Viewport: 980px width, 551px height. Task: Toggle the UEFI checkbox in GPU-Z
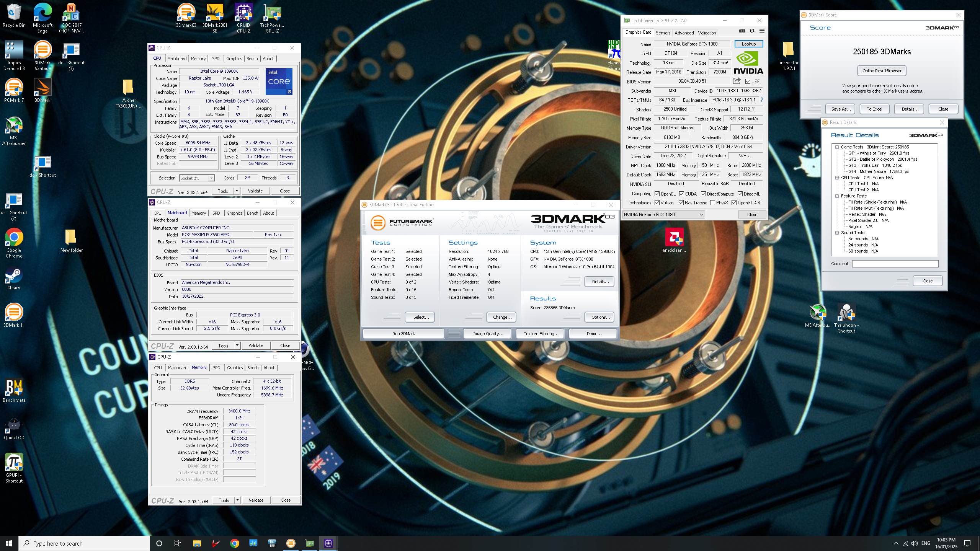click(x=748, y=81)
